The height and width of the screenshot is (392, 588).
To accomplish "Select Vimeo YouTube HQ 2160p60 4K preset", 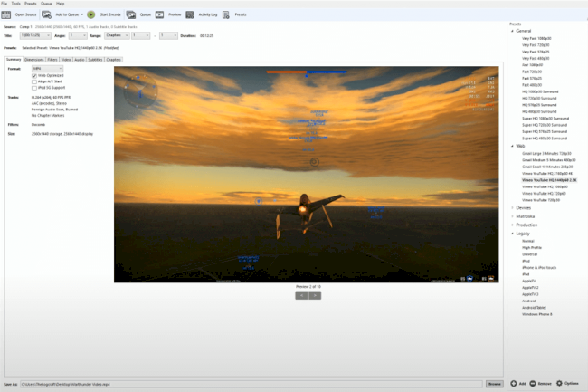I will [x=547, y=173].
